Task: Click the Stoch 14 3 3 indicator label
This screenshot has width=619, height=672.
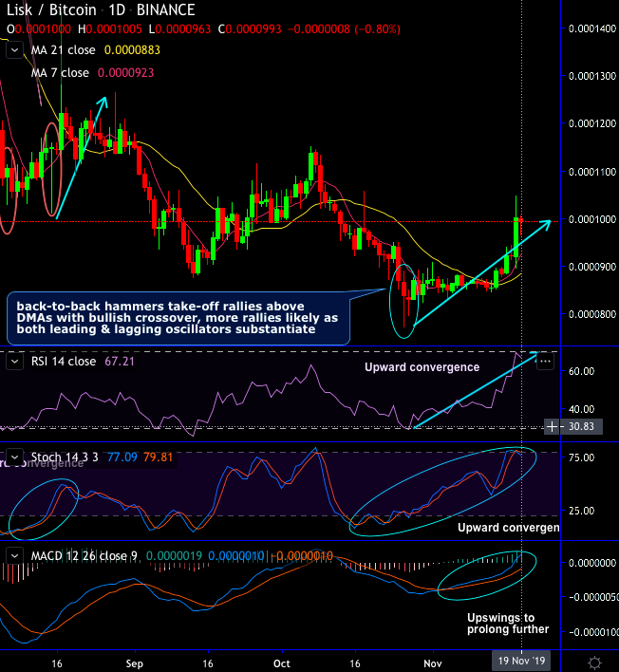Action: click(65, 457)
